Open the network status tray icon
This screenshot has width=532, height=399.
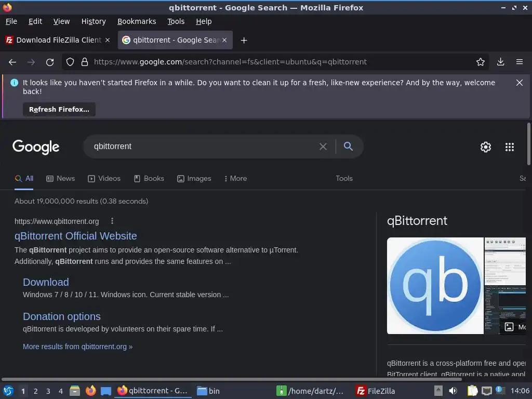486,391
